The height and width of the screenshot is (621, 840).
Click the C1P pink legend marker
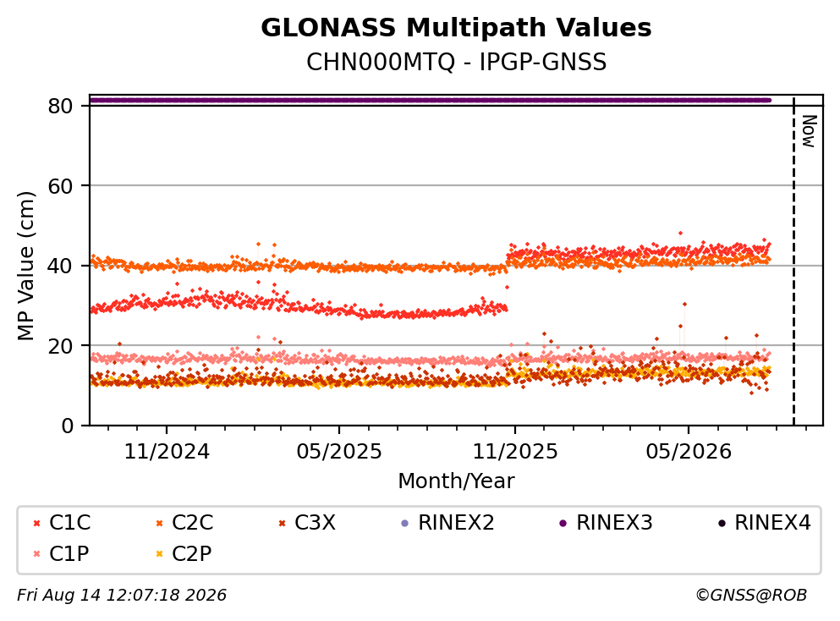pos(36,554)
